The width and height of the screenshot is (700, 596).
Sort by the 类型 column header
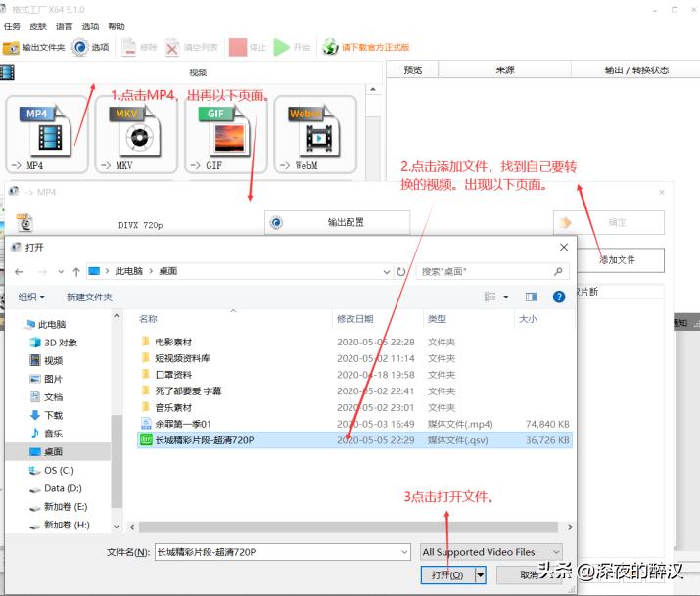(437, 319)
